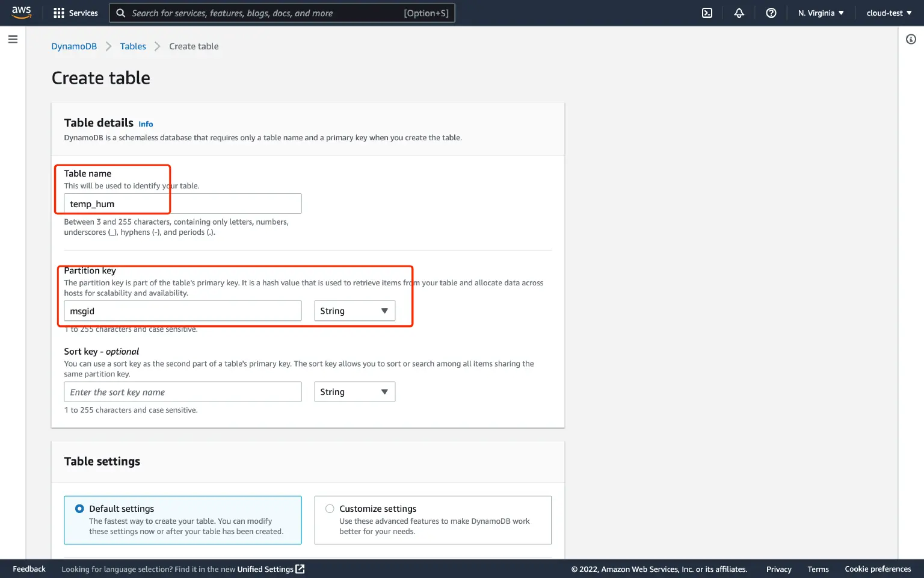The image size is (924, 578).
Task: Expand the N. Virginia region selector
Action: (821, 13)
